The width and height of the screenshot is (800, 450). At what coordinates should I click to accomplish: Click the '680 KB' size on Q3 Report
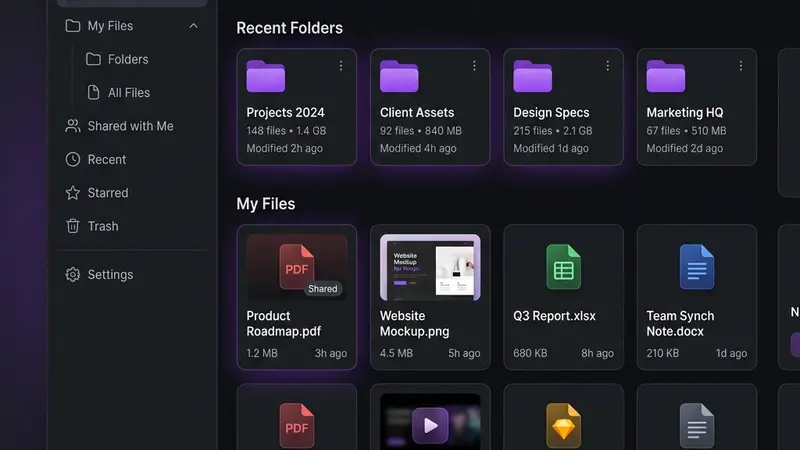pos(530,353)
